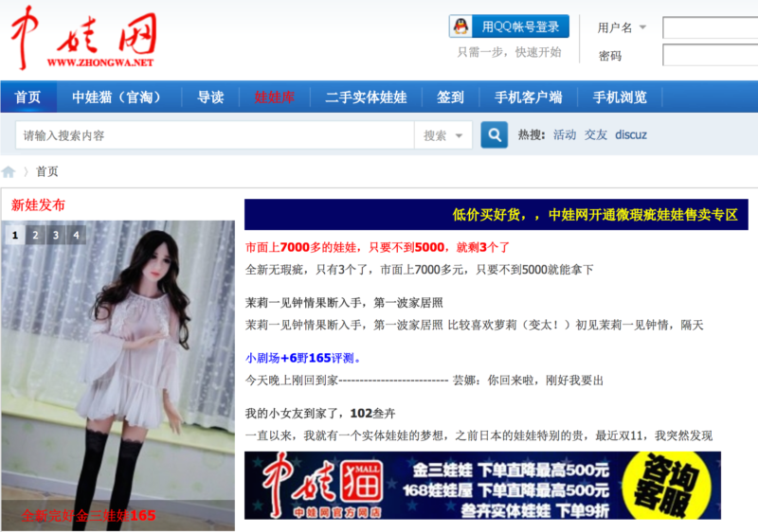The height and width of the screenshot is (532, 758).
Task: Click hot search link 交友
Action: (596, 134)
